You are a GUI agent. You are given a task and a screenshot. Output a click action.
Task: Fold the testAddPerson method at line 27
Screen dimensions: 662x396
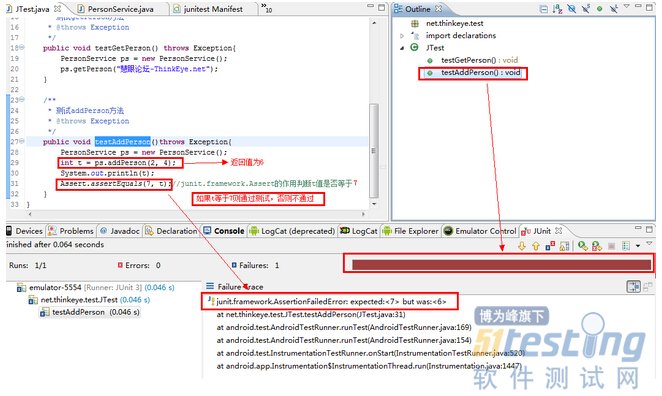pyautogui.click(x=22, y=141)
